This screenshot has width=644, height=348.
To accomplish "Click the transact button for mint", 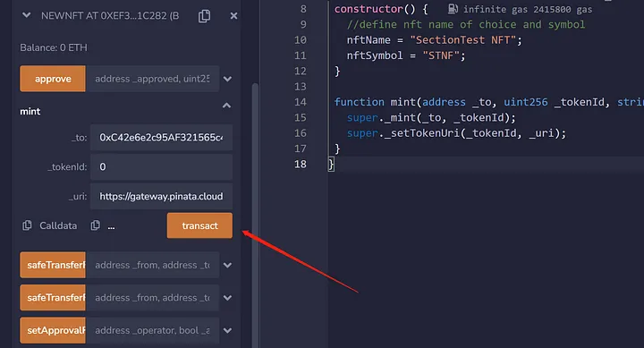I will pos(199,225).
